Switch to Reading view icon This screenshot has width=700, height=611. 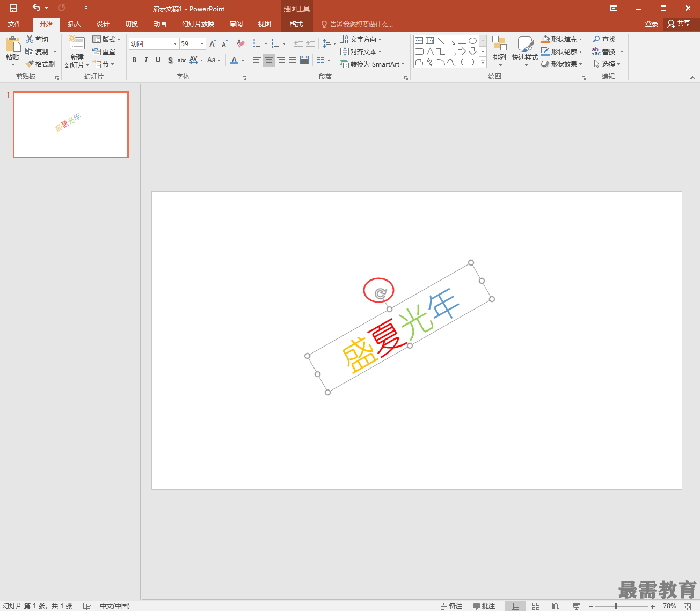(x=556, y=606)
